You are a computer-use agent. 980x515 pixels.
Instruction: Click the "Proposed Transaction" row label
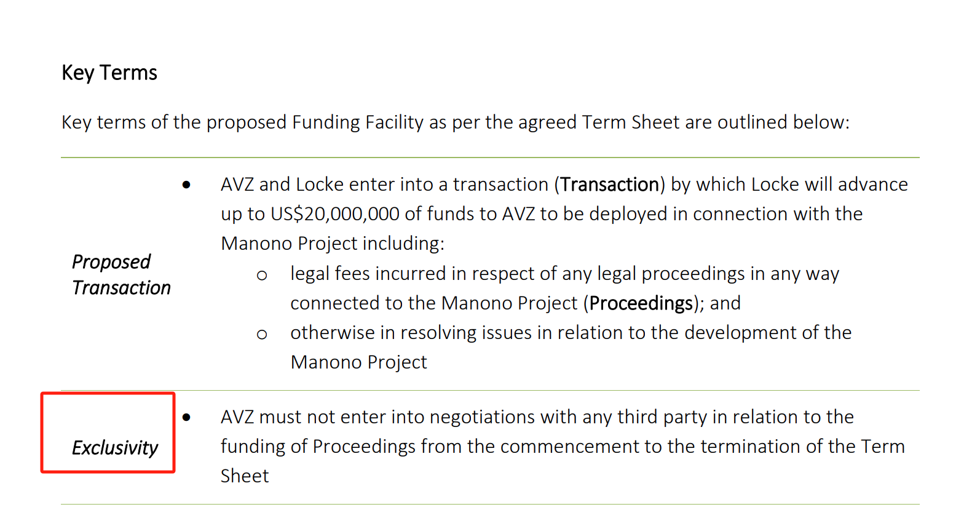click(x=121, y=274)
